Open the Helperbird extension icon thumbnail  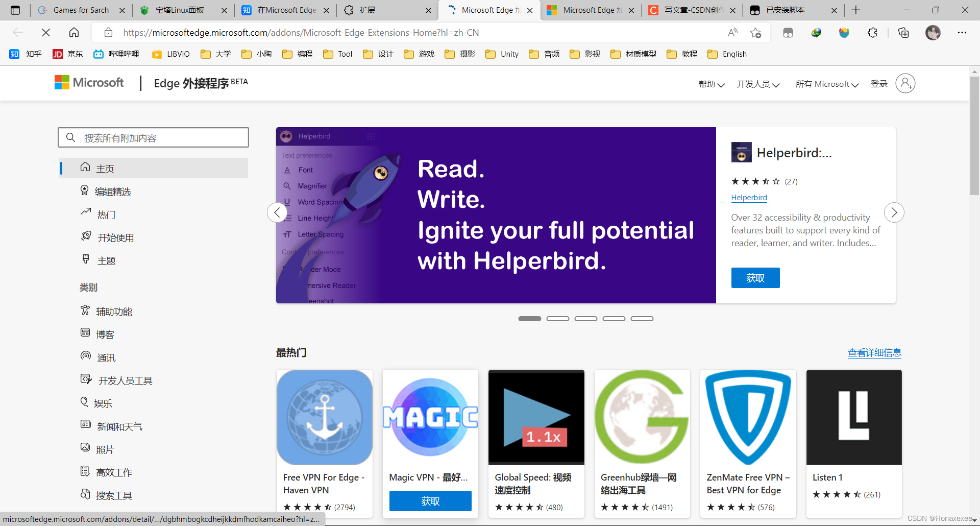coord(741,152)
